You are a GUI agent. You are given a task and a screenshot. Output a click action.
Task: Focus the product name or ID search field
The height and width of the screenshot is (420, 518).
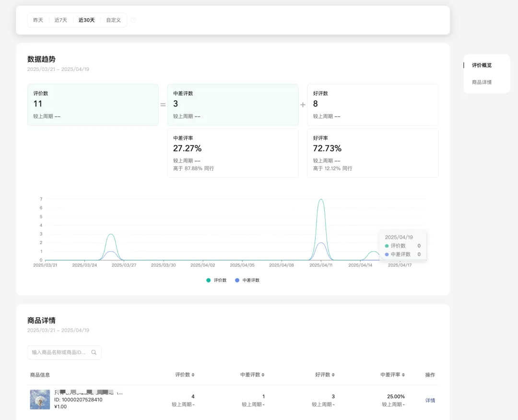(64, 352)
